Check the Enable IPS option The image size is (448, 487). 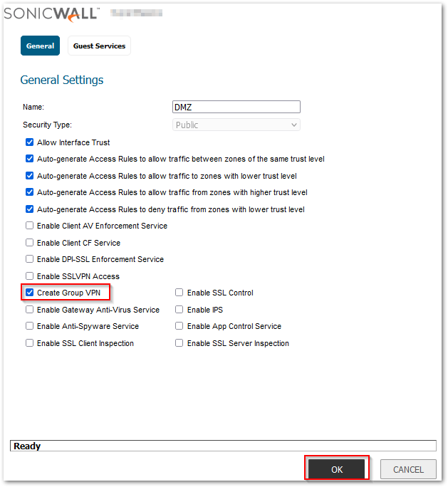point(179,310)
